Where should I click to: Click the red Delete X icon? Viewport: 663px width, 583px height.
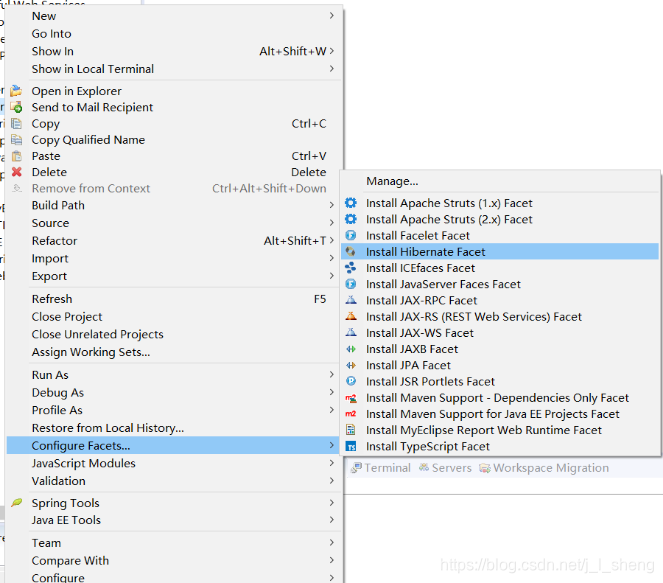16,172
